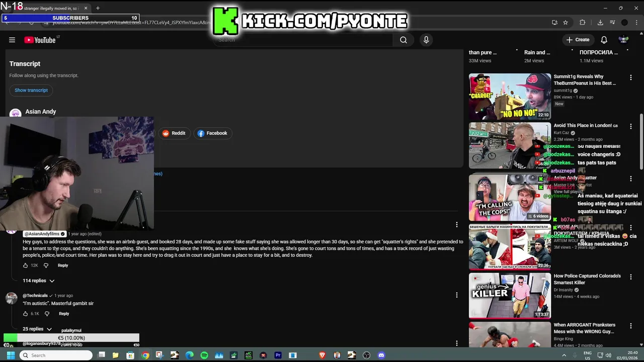Expand the 114 replies thread
644x362 pixels.
[38, 281]
